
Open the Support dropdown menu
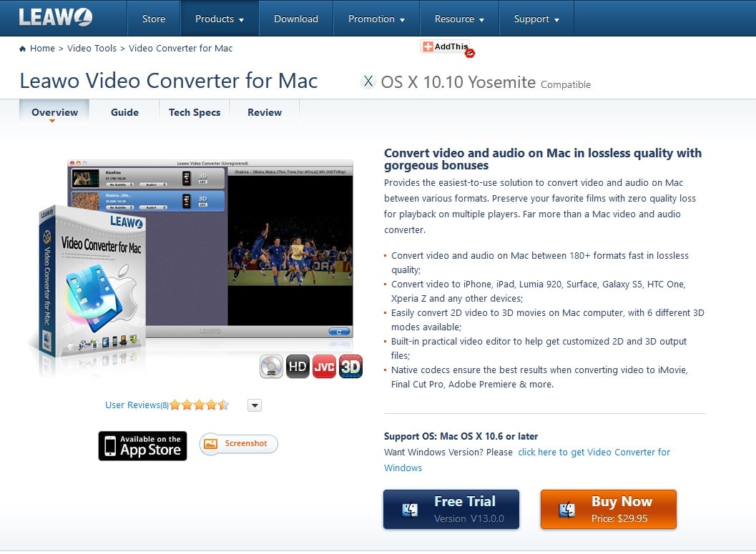536,19
